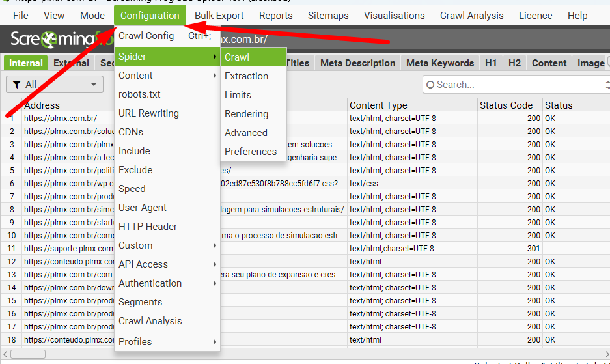Open the Visualisations menu
The image size is (610, 364).
click(394, 16)
